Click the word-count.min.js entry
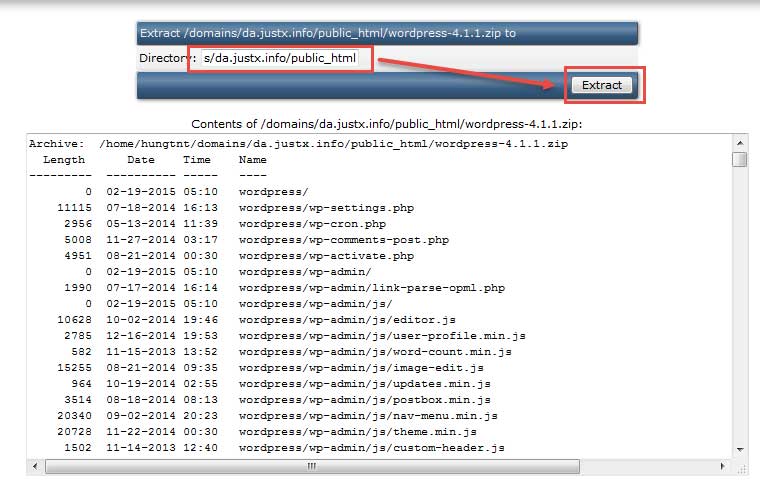 click(375, 352)
